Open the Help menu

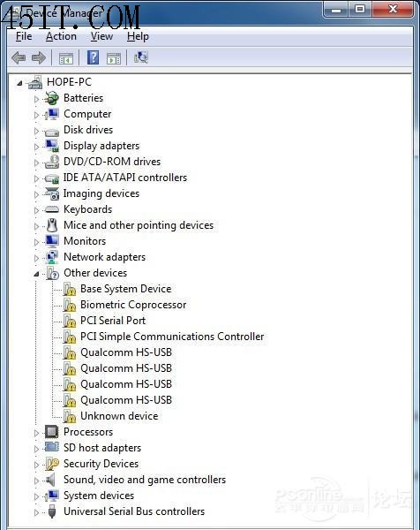coord(138,36)
